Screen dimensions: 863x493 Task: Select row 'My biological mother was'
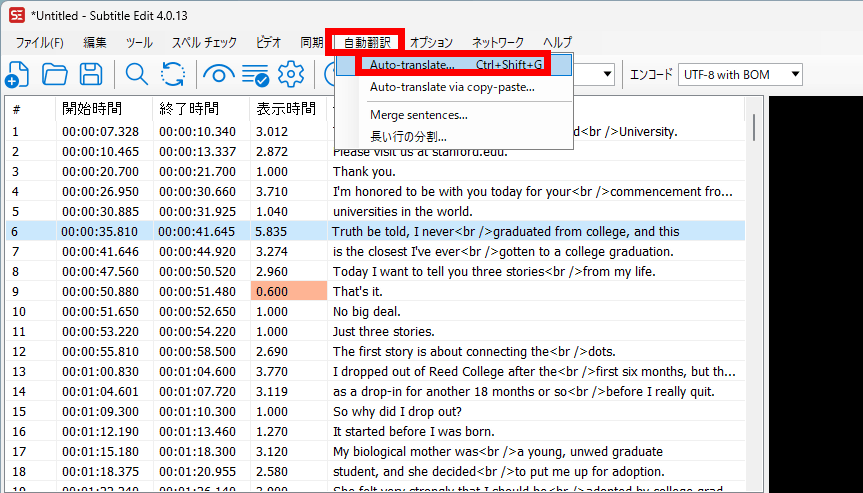click(375, 452)
